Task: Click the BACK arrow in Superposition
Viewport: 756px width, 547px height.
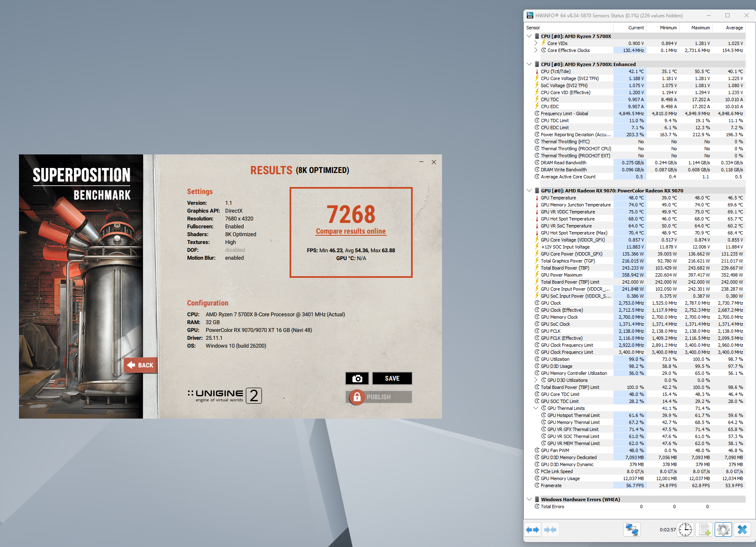Action: [x=140, y=365]
